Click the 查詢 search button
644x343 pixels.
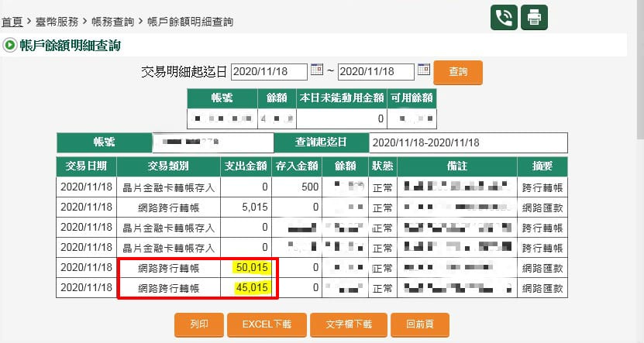[458, 72]
